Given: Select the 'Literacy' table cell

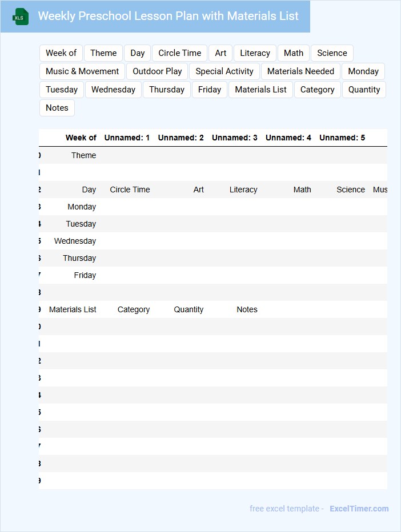Looking at the screenshot, I should 243,190.
